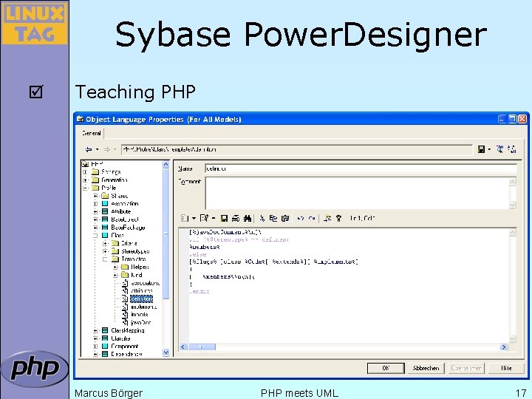
Task: Click the Edit With pencil-page icon
Action: click(204, 218)
